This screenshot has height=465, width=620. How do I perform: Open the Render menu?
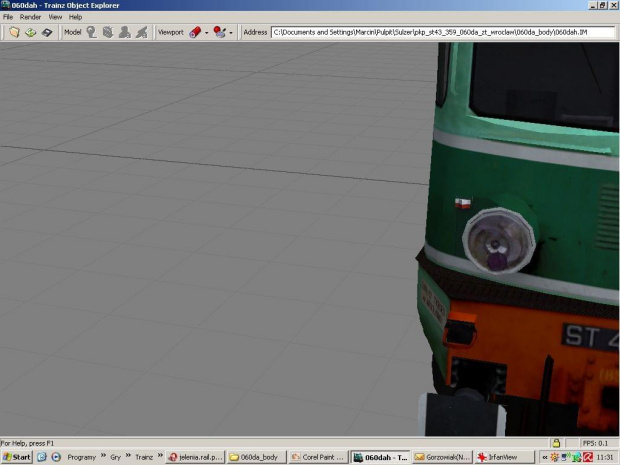click(31, 17)
